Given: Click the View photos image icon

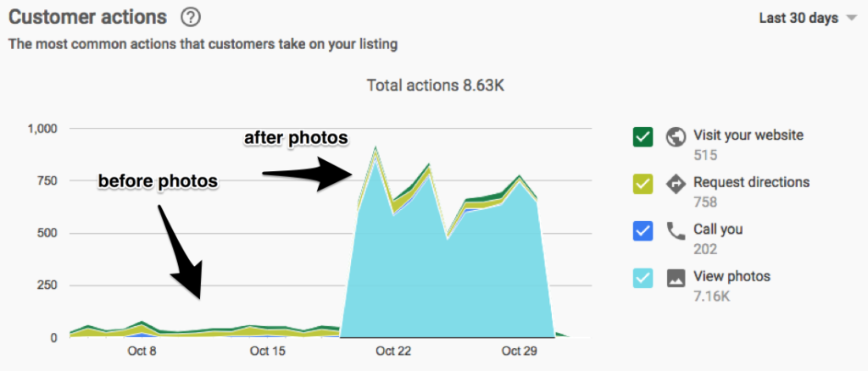Looking at the screenshot, I should (676, 278).
